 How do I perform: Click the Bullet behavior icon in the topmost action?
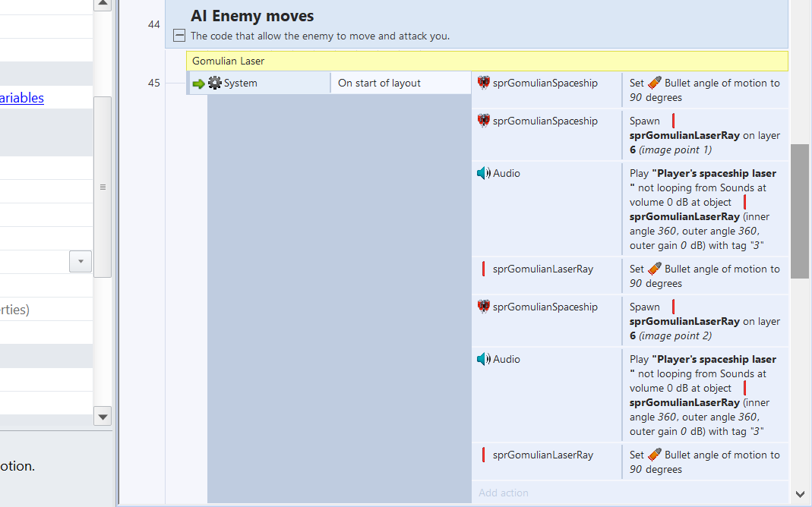pyautogui.click(x=655, y=83)
